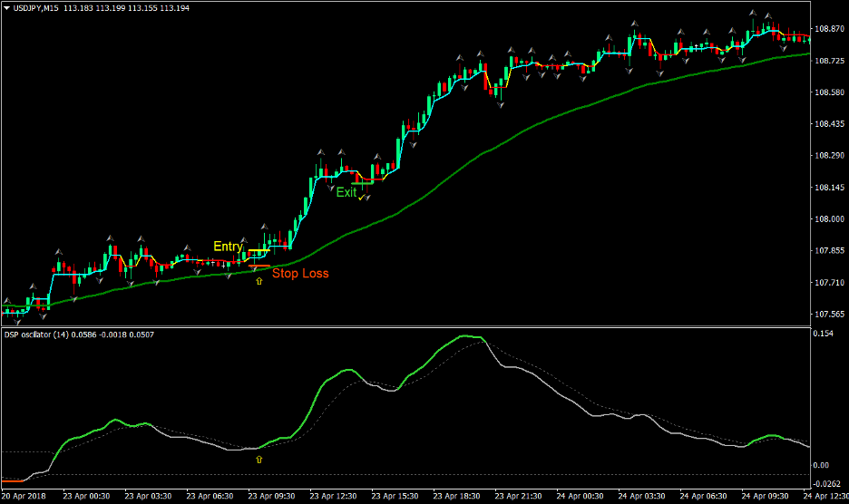Click the 23 Apr 15:30 time label

click(395, 496)
